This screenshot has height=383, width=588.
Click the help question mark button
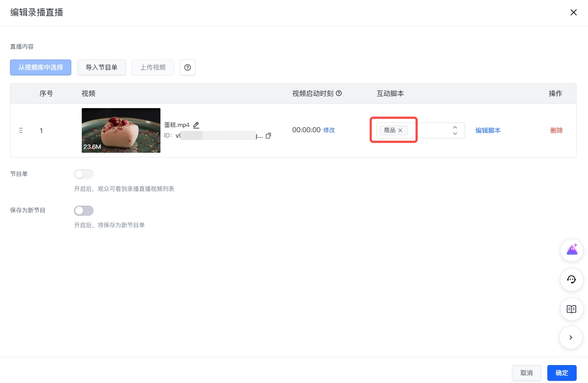coord(188,67)
